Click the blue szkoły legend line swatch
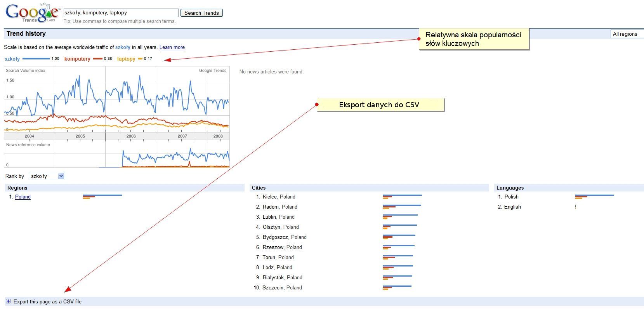Image resolution: width=644 pixels, height=310 pixels. 36,59
